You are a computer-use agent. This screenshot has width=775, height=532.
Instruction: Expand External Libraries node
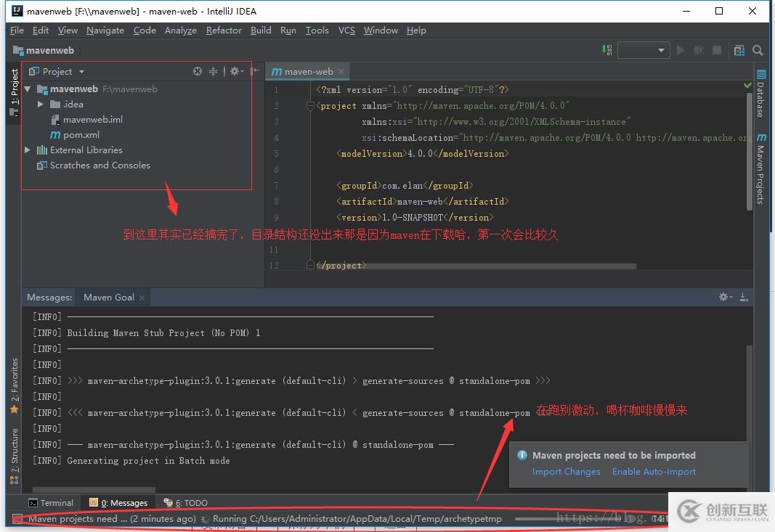coord(28,150)
